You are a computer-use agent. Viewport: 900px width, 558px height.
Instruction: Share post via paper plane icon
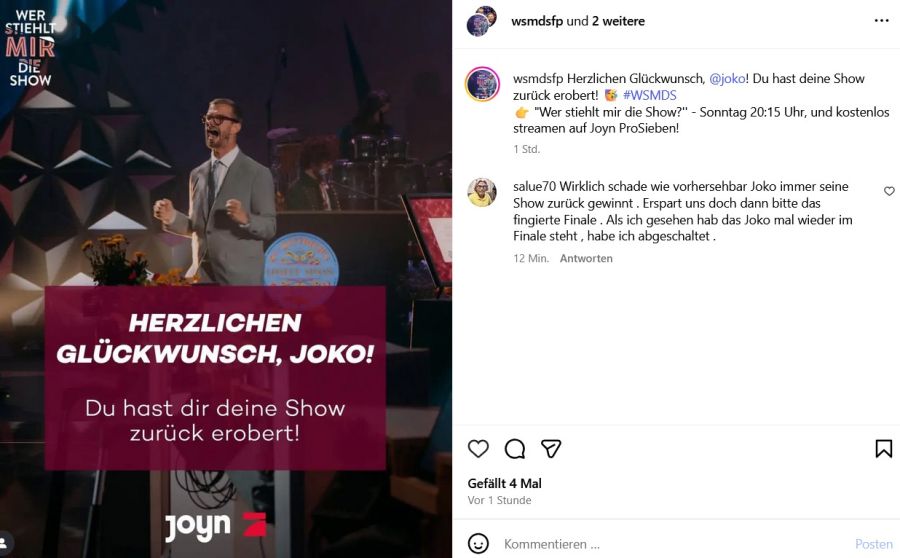click(x=550, y=448)
